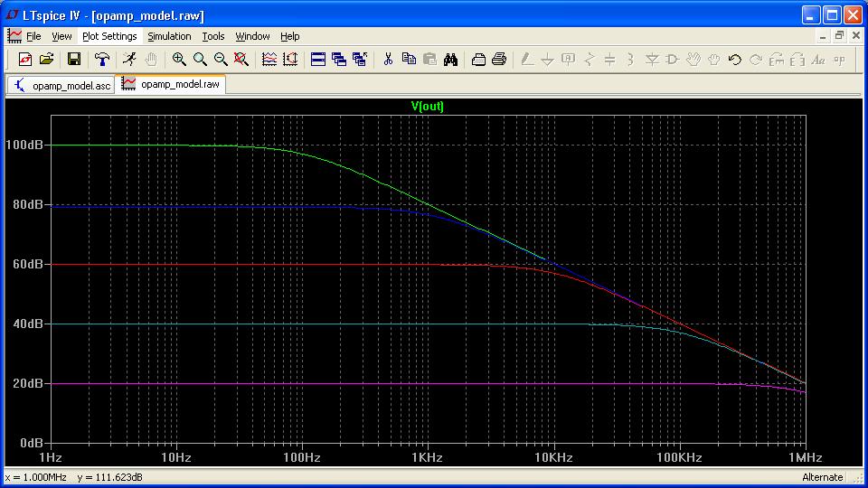
Task: Tile windows using the tile icon
Action: (x=318, y=60)
